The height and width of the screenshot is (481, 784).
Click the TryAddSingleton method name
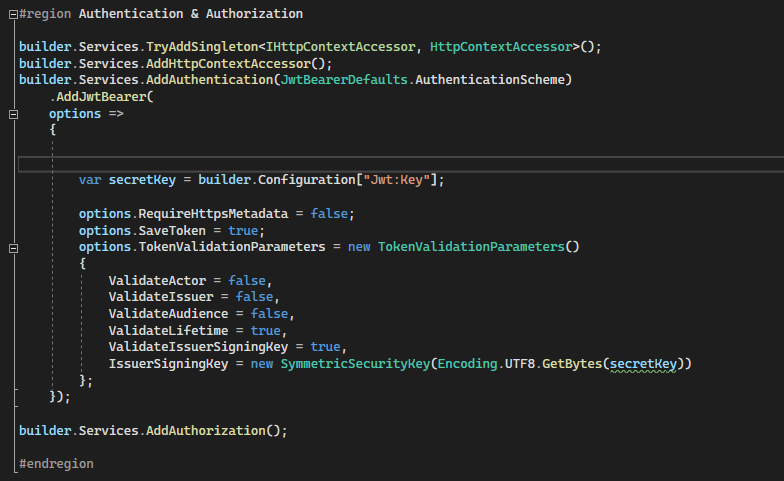pyautogui.click(x=202, y=47)
